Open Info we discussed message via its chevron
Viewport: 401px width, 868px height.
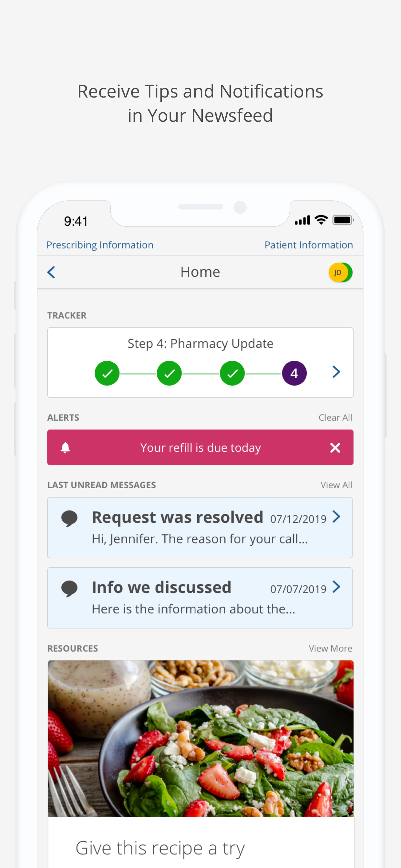pyautogui.click(x=336, y=586)
